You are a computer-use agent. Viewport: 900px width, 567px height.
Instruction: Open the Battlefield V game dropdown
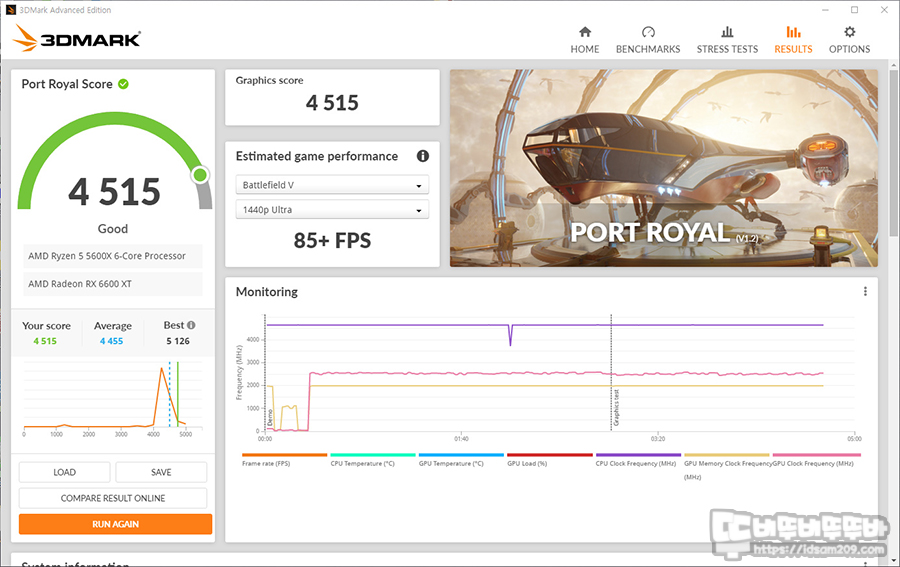click(x=332, y=185)
